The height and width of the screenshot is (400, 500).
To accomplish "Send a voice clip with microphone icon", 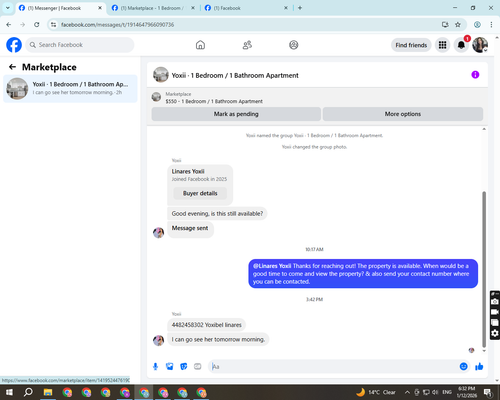I will point(155,367).
